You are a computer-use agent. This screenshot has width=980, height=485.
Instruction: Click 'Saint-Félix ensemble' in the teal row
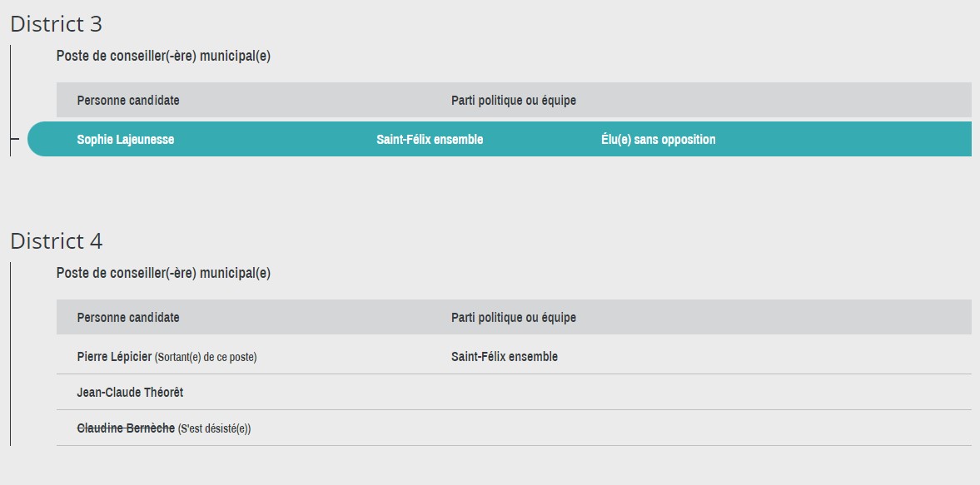(x=430, y=139)
